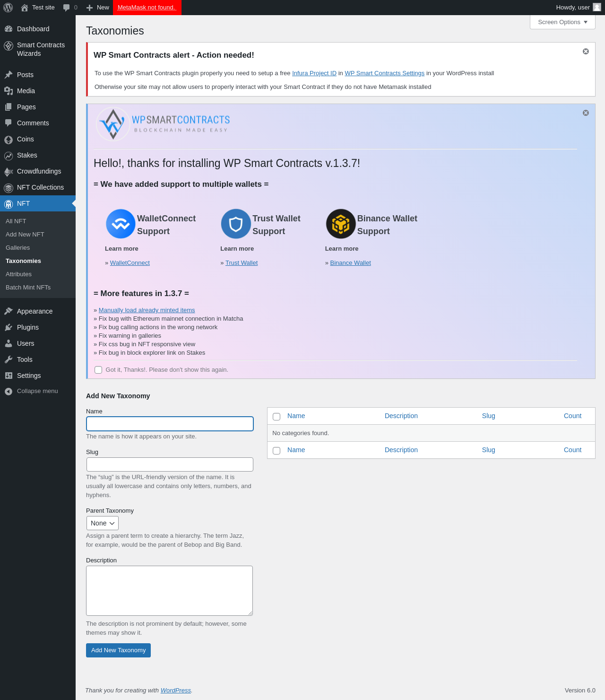The width and height of the screenshot is (605, 700).
Task: Open the user avatar in top bar
Action: (596, 7)
